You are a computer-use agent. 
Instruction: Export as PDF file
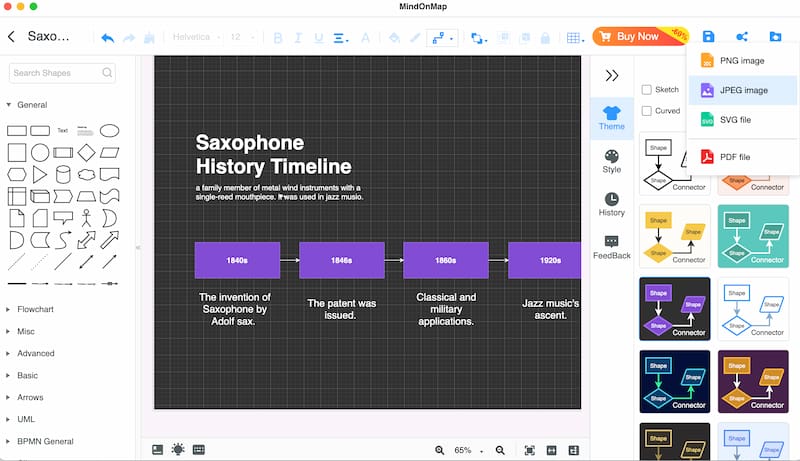click(742, 157)
